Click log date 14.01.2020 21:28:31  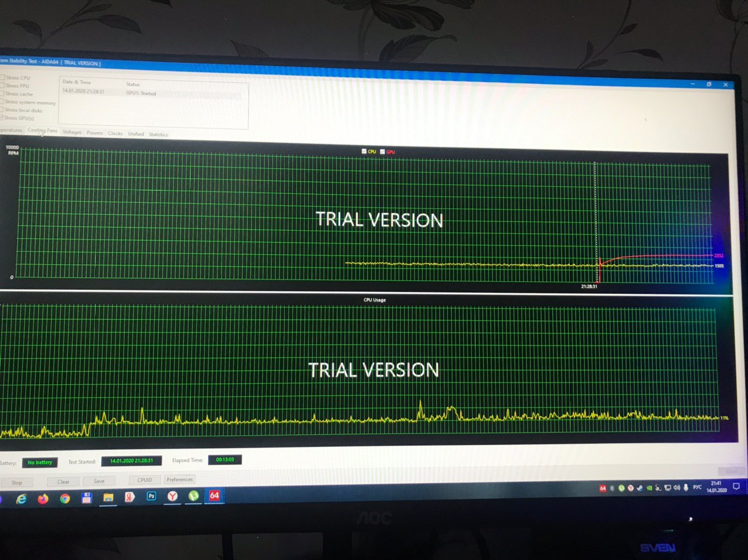coord(83,91)
